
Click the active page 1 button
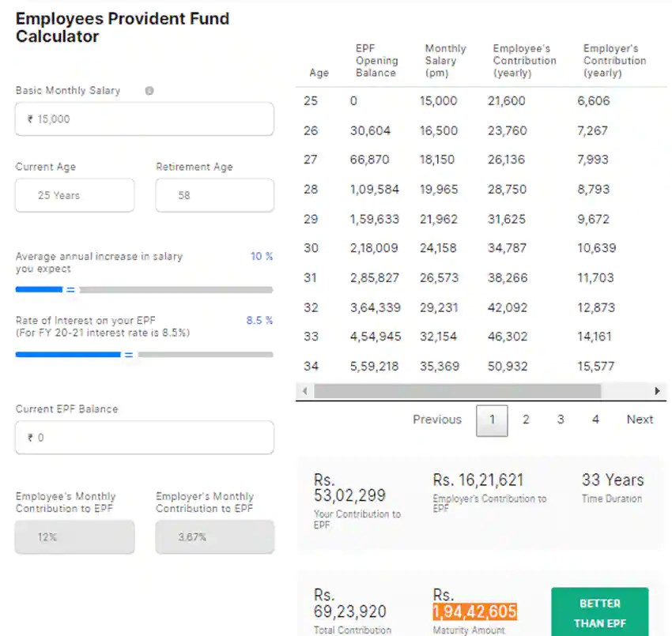tap(492, 420)
